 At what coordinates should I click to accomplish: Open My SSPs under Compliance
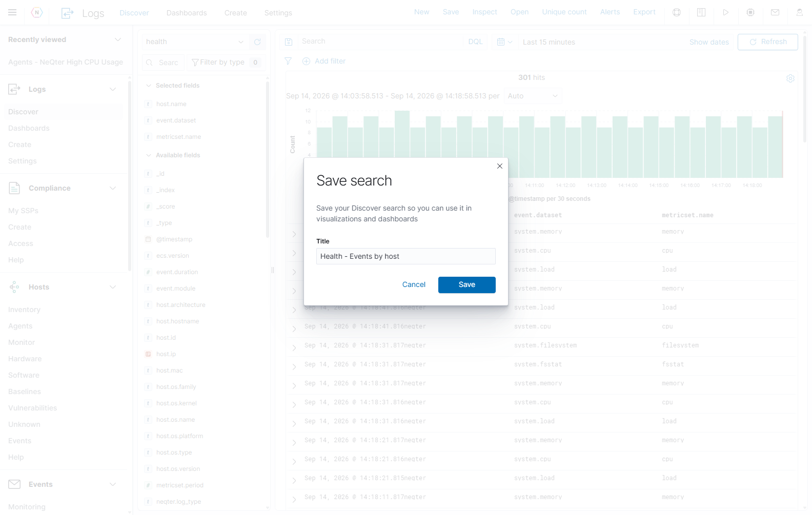click(23, 211)
